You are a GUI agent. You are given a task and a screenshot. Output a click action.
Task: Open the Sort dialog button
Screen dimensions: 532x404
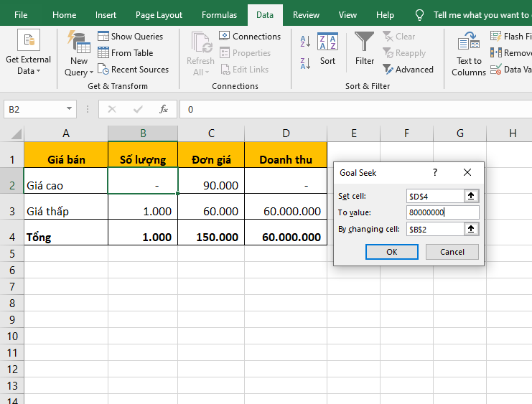(327, 49)
